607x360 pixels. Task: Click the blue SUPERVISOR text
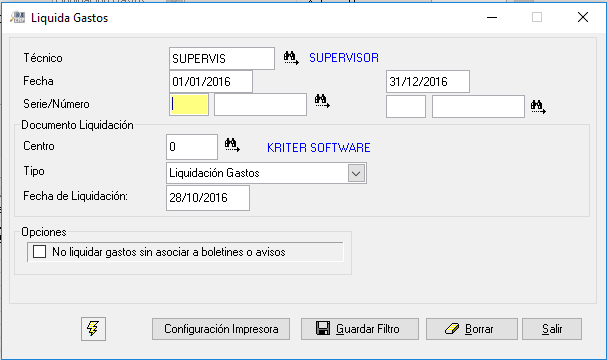[344, 58]
